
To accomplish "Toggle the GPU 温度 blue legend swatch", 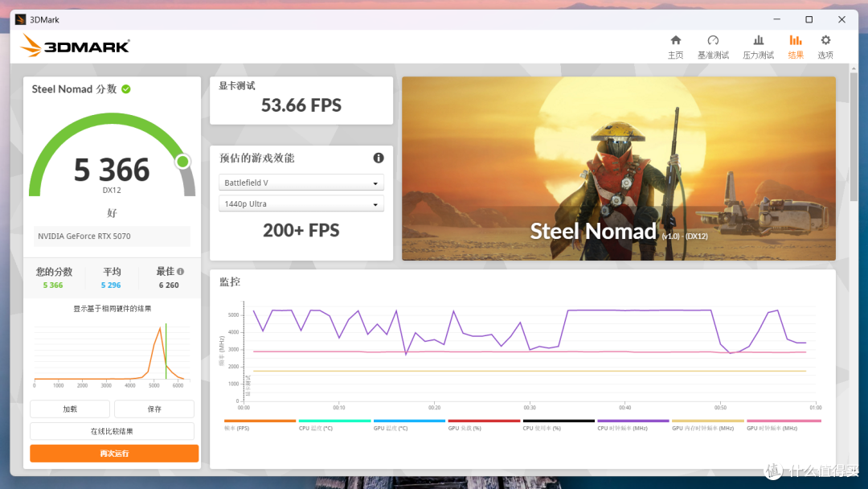I will (409, 421).
